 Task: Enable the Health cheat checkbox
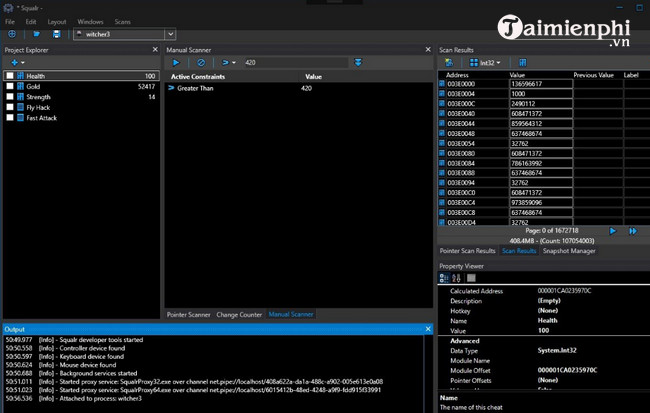[11, 76]
